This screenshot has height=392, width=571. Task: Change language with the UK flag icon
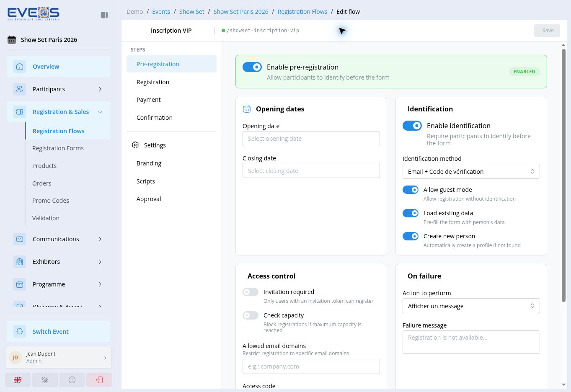pos(18,380)
